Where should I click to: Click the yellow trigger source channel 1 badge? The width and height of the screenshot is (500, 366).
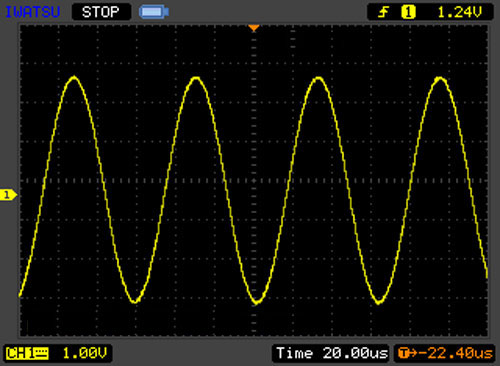click(408, 13)
